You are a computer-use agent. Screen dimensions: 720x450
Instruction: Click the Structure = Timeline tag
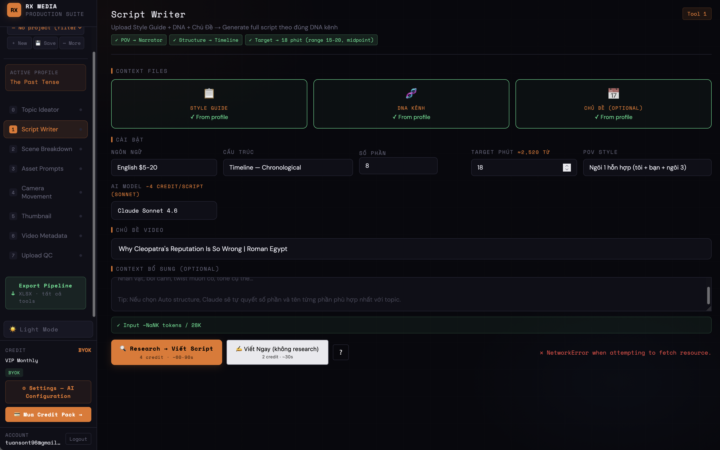pos(206,40)
